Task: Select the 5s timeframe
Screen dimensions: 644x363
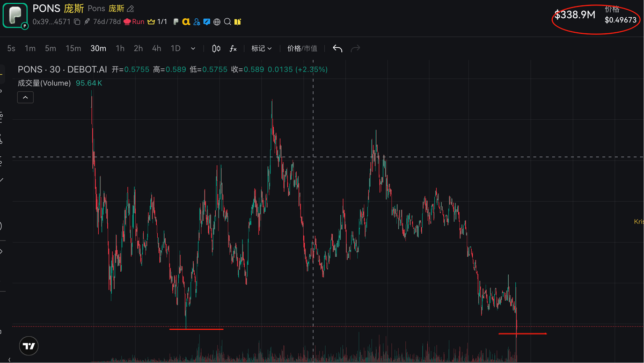Action: [11, 48]
